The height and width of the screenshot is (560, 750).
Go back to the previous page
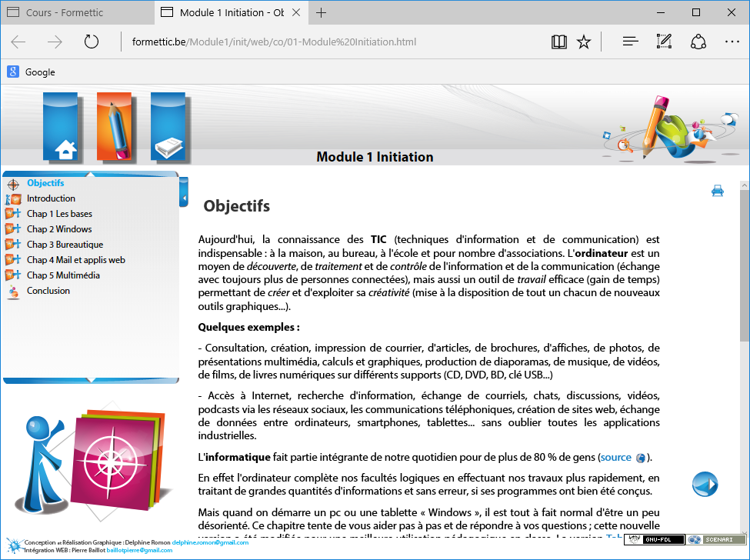pyautogui.click(x=18, y=42)
